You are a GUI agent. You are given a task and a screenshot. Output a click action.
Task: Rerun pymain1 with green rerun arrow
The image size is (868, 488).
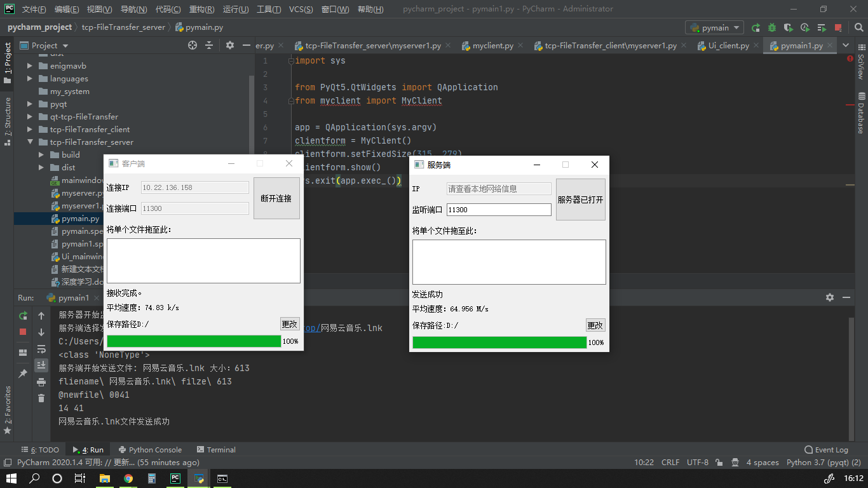click(23, 316)
